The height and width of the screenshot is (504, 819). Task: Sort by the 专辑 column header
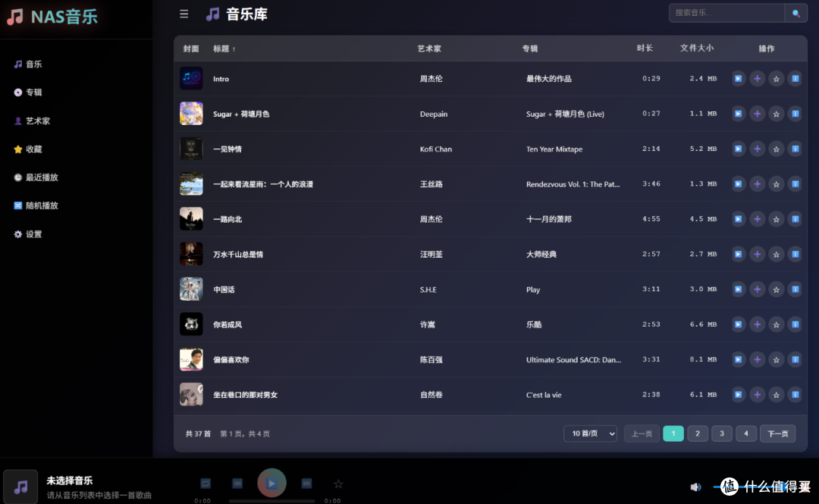tap(529, 49)
